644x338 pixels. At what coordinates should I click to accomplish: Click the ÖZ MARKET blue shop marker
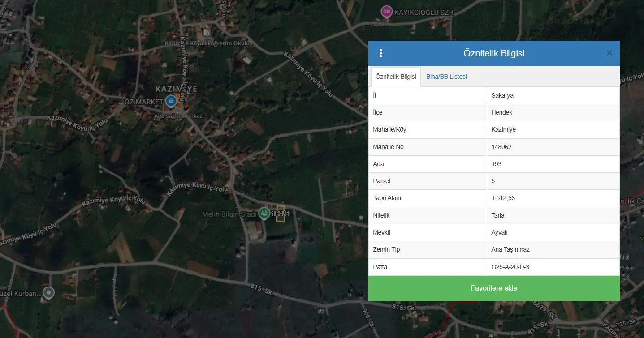[170, 101]
